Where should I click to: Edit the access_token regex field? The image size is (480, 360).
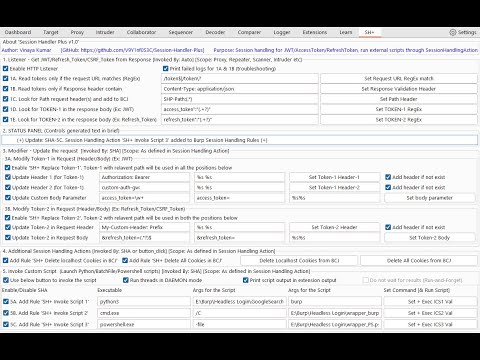240,109
